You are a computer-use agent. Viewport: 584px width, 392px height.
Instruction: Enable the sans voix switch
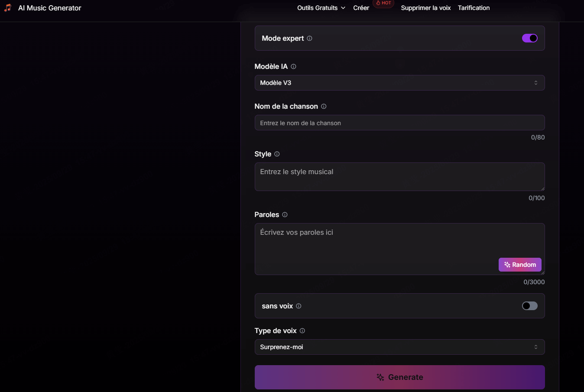click(529, 306)
